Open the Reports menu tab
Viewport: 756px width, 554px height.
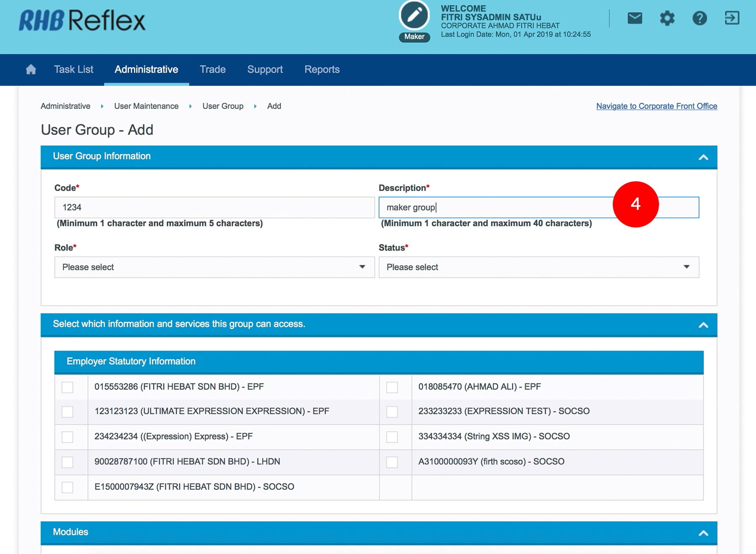(322, 70)
